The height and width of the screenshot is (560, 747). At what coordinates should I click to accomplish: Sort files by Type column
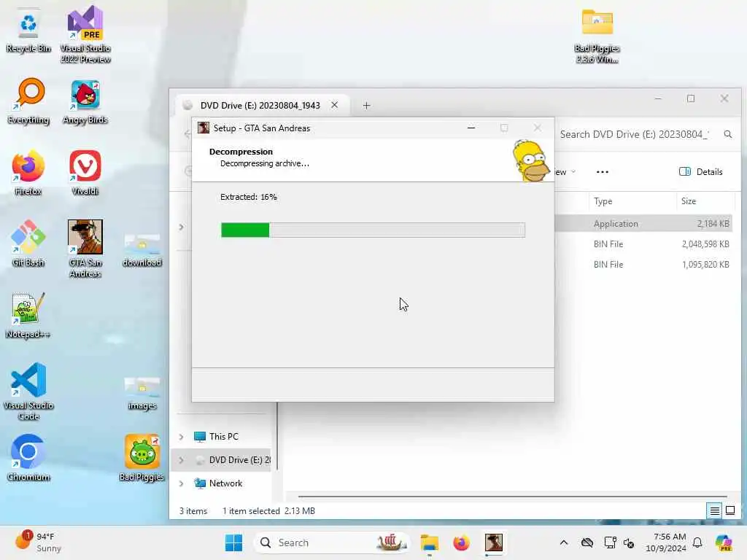pyautogui.click(x=603, y=201)
